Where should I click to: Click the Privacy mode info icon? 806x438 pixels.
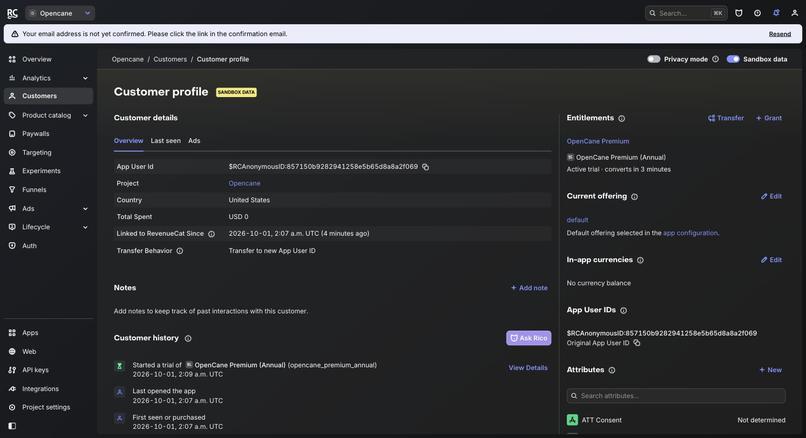point(715,59)
